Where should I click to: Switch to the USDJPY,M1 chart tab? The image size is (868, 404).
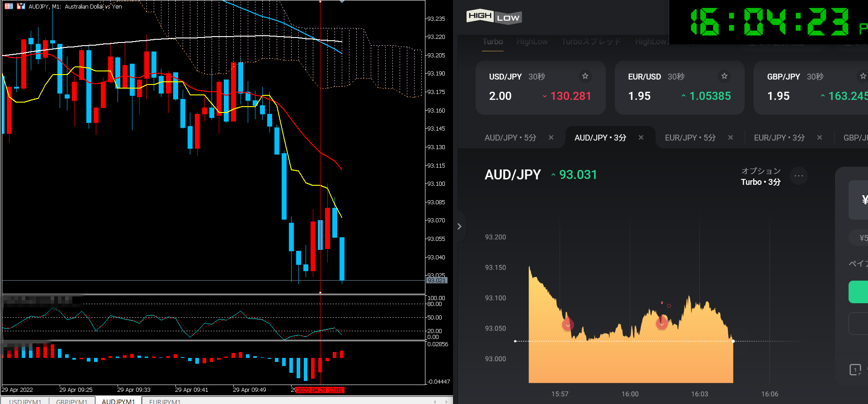(25, 401)
